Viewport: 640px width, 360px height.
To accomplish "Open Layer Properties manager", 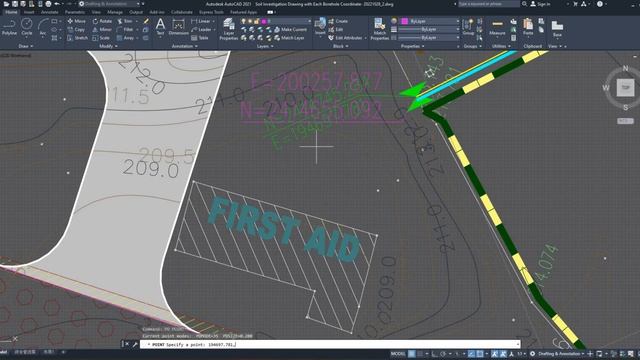I will (x=229, y=29).
